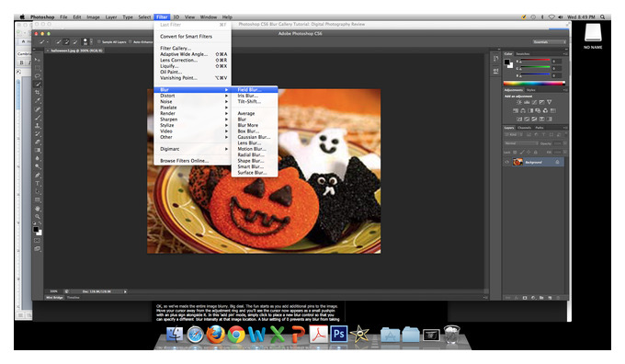Click the Red channel slider
Screen dimensions: 625x364
[535, 61]
